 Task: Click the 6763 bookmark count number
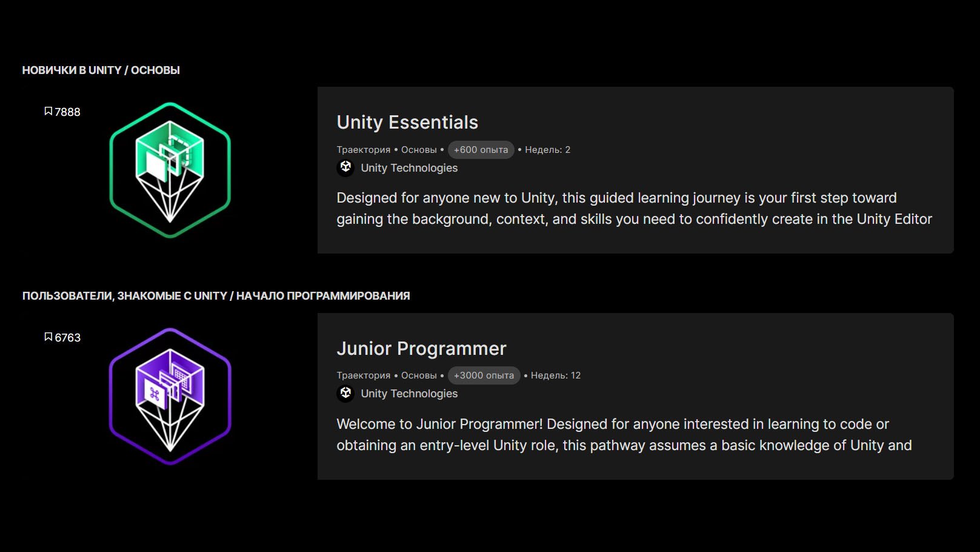pyautogui.click(x=67, y=338)
